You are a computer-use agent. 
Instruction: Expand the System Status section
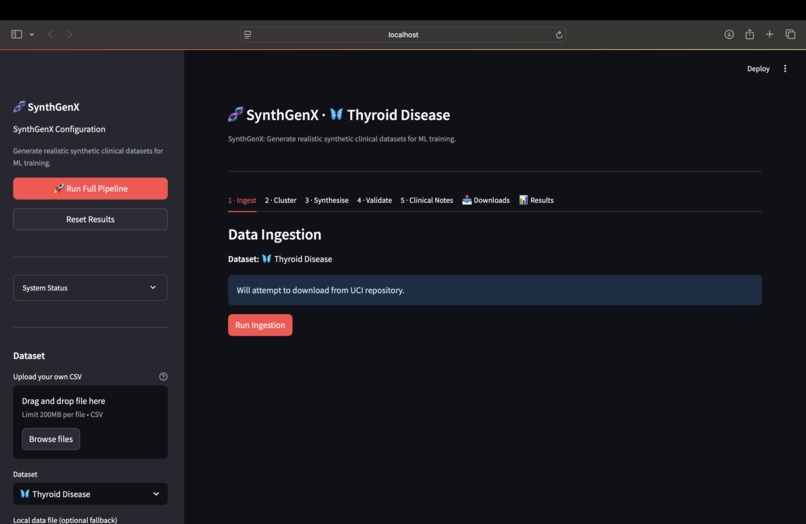[90, 288]
